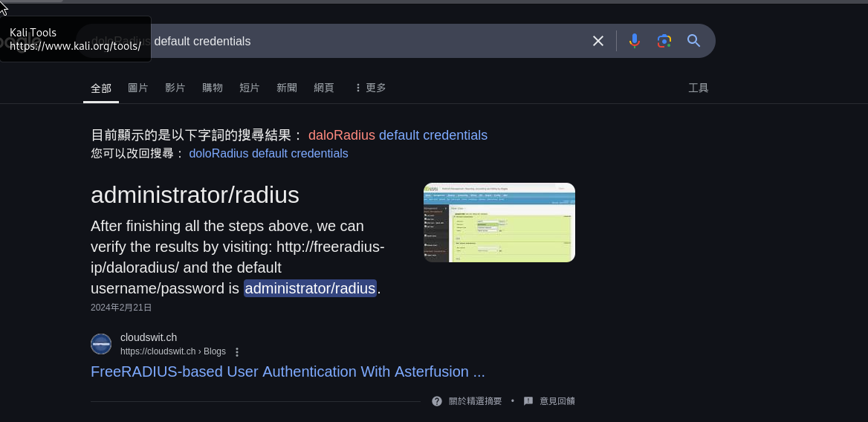Expand the 更多 (More) filter menu
Image resolution: width=868 pixels, height=422 pixels.
coord(369,88)
